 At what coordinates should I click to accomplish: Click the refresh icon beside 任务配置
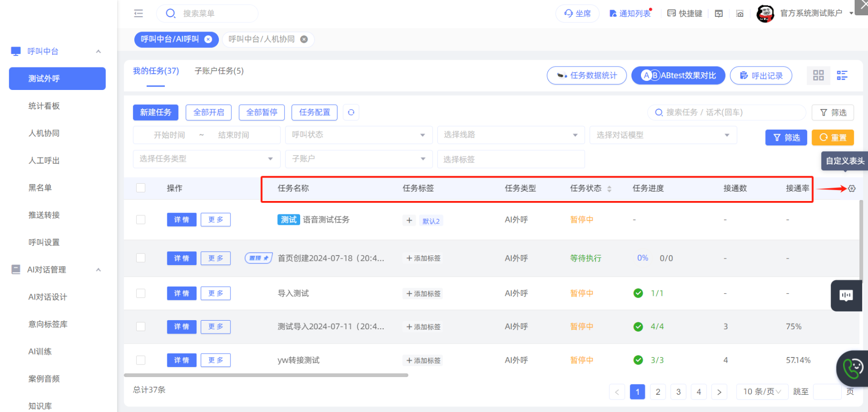pos(351,112)
